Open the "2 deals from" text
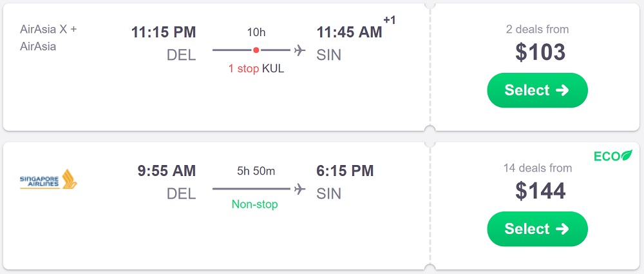 click(537, 29)
